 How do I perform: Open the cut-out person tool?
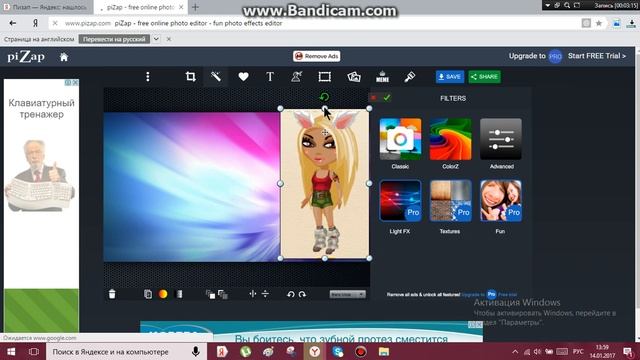click(x=297, y=77)
